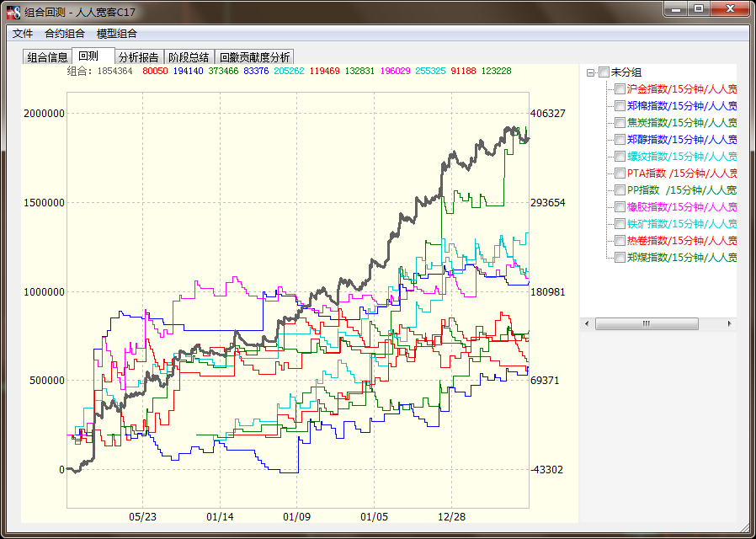This screenshot has height=539, width=756.
Task: Click the cyan legend value 205262
Action: (290, 71)
